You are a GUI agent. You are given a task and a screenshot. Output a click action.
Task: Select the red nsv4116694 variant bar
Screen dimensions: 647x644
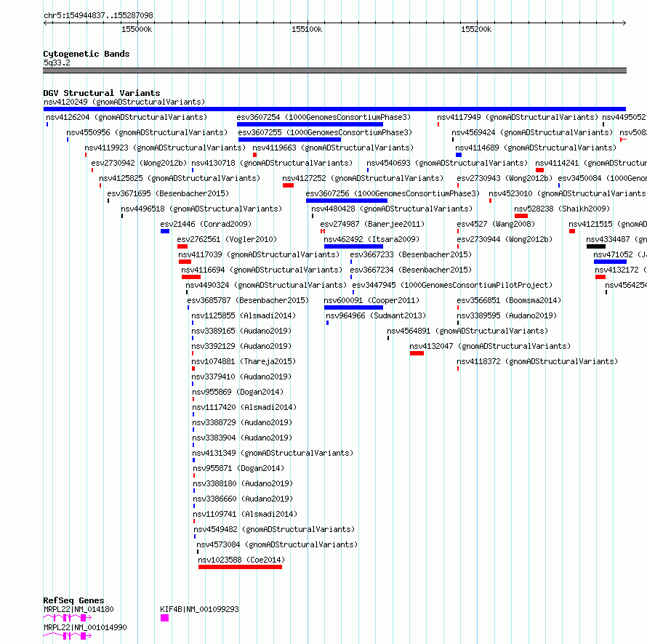[x=191, y=277]
